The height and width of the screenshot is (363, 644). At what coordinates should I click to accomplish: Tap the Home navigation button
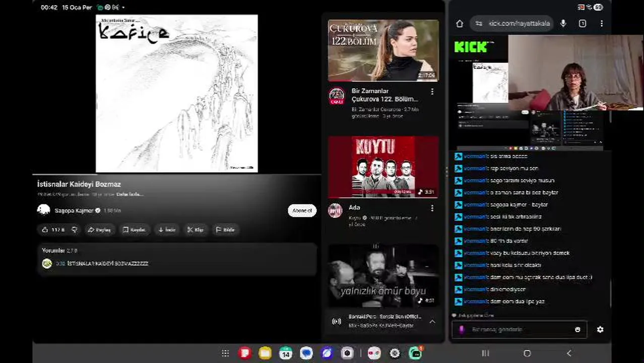pos(527,353)
